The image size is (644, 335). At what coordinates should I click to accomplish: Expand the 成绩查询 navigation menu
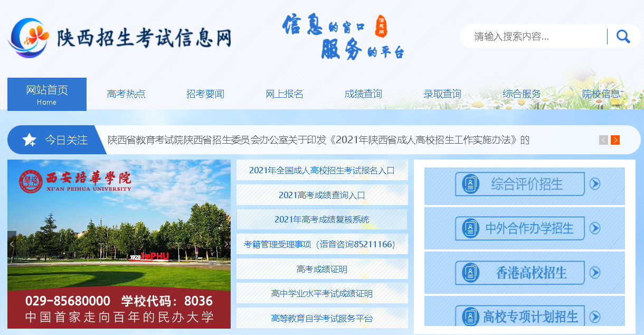click(363, 94)
